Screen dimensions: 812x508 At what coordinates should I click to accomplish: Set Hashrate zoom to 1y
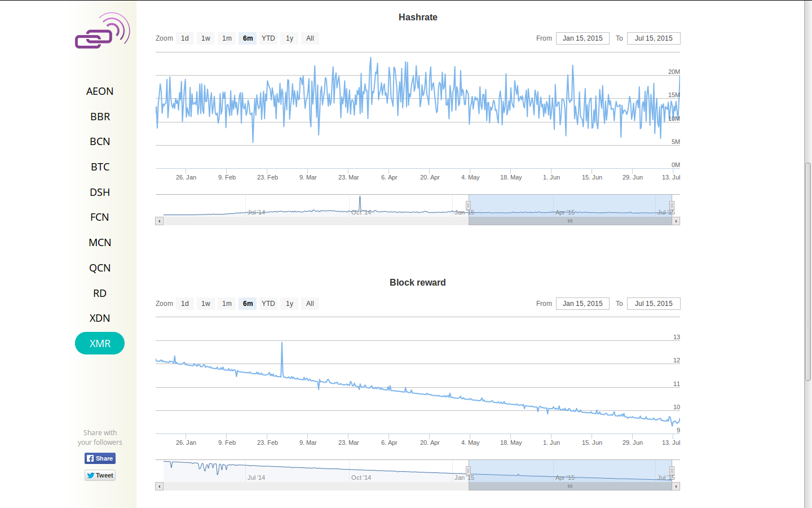[x=289, y=38]
